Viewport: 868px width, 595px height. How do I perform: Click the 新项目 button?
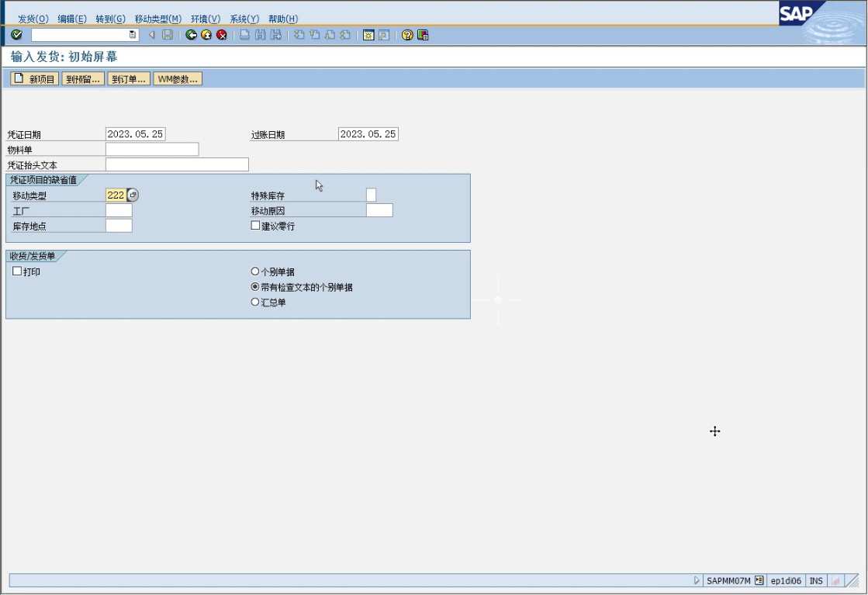(x=34, y=78)
